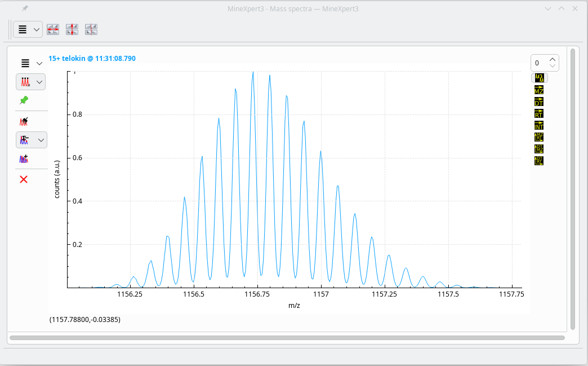Click the erase-spectrum icon in left panel
The image size is (588, 366).
[x=24, y=121]
